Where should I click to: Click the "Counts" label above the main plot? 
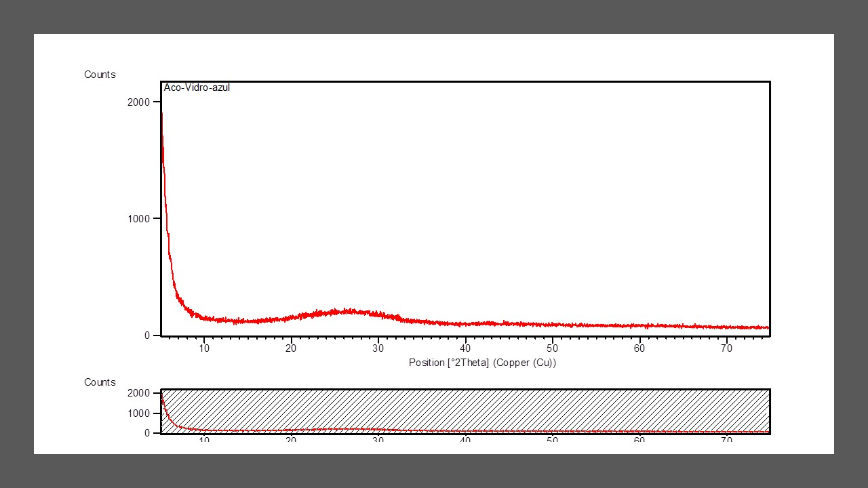(100, 75)
